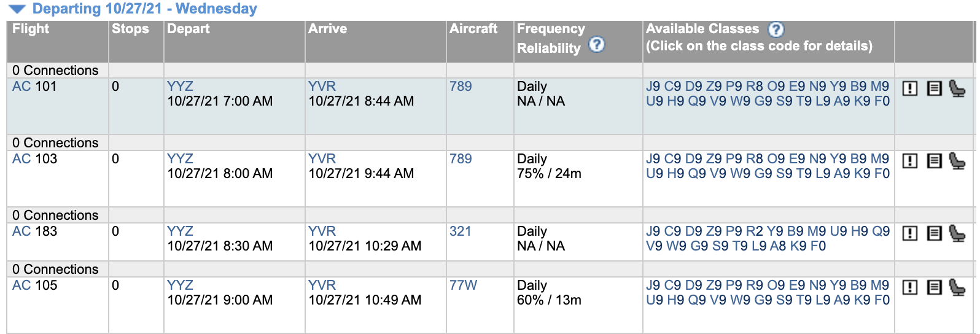
Task: Click the alert icon in the AC 105 row
Action: click(x=910, y=287)
